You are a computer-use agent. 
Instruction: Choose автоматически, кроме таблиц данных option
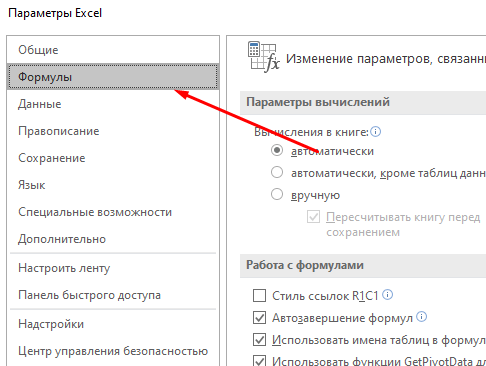coord(277,172)
